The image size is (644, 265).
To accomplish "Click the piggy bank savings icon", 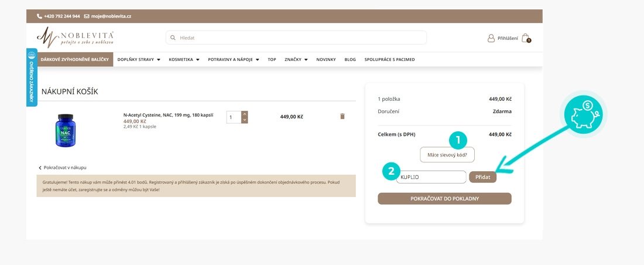I will (x=585, y=114).
